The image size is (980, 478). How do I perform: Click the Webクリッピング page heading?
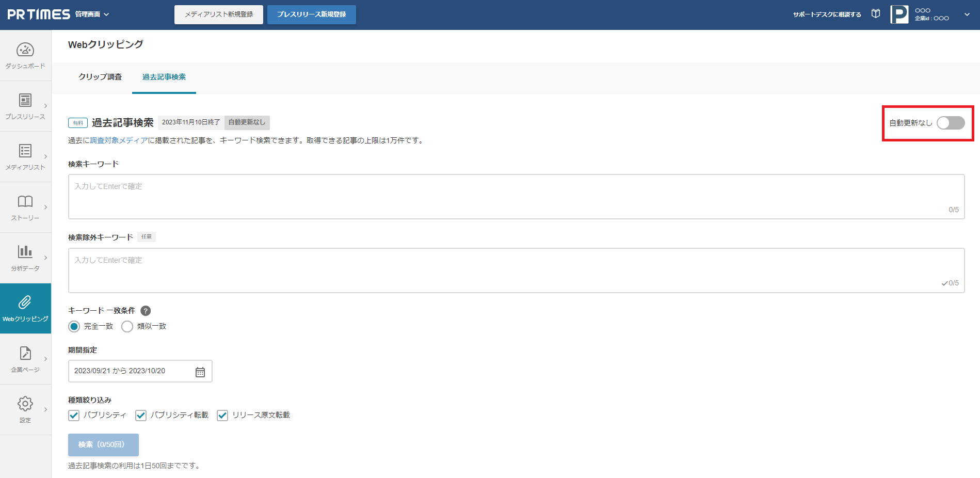pos(106,45)
